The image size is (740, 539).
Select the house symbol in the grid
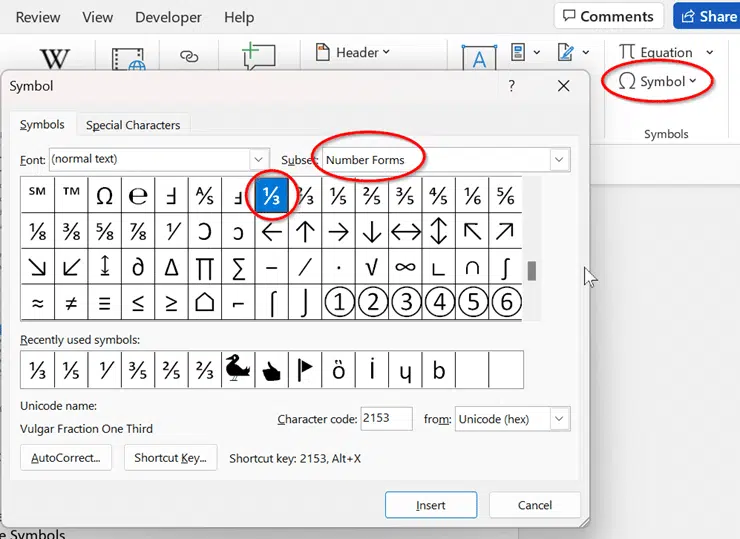click(x=204, y=302)
